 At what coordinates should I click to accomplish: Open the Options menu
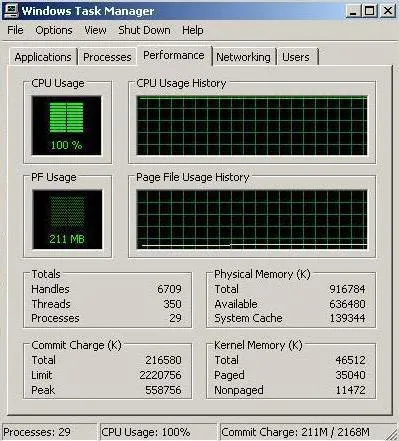[x=54, y=30]
